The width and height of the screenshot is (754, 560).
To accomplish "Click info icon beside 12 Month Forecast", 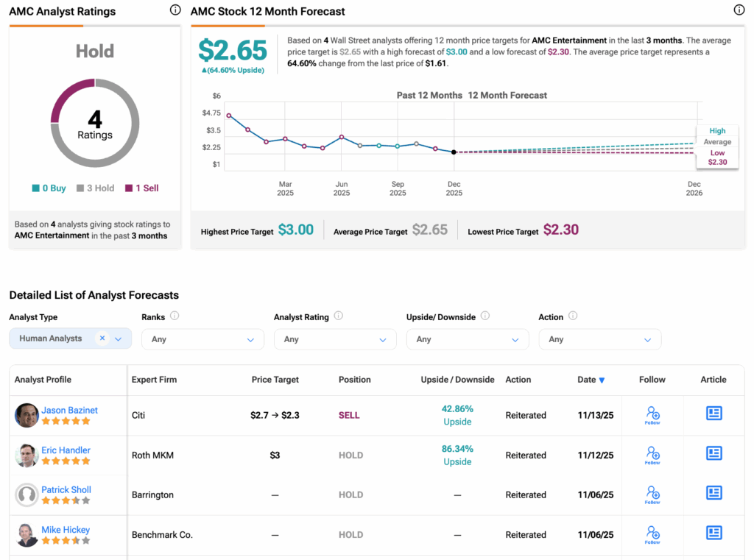I will tap(739, 10).
